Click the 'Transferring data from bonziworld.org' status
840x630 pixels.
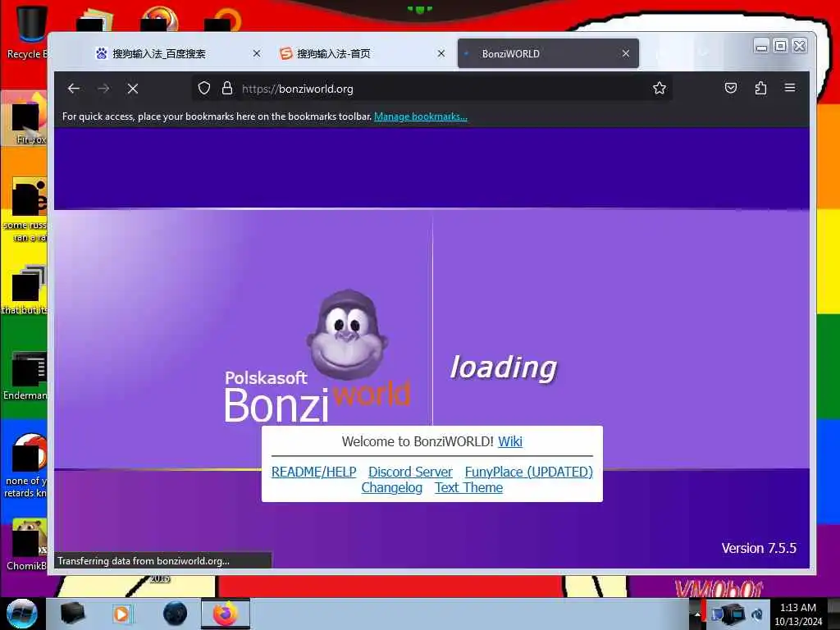tap(144, 561)
